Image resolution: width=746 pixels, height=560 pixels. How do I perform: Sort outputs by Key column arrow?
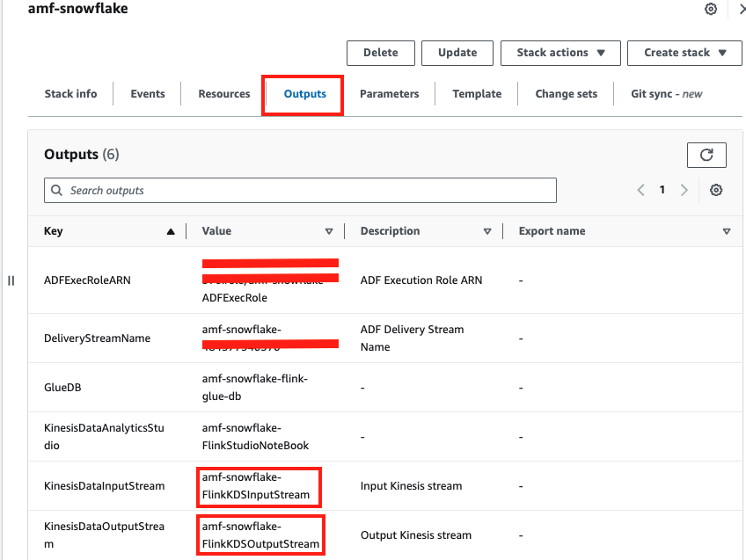pos(171,232)
